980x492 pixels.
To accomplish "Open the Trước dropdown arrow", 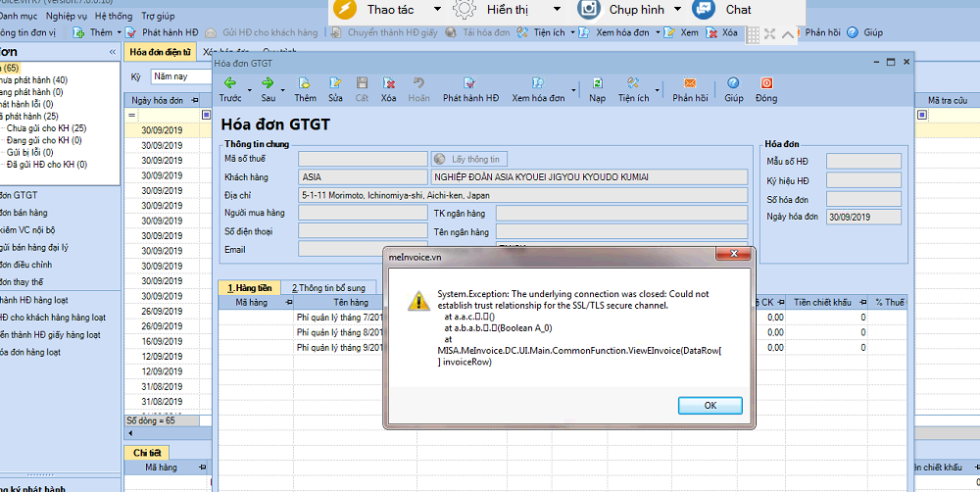I will [249, 91].
